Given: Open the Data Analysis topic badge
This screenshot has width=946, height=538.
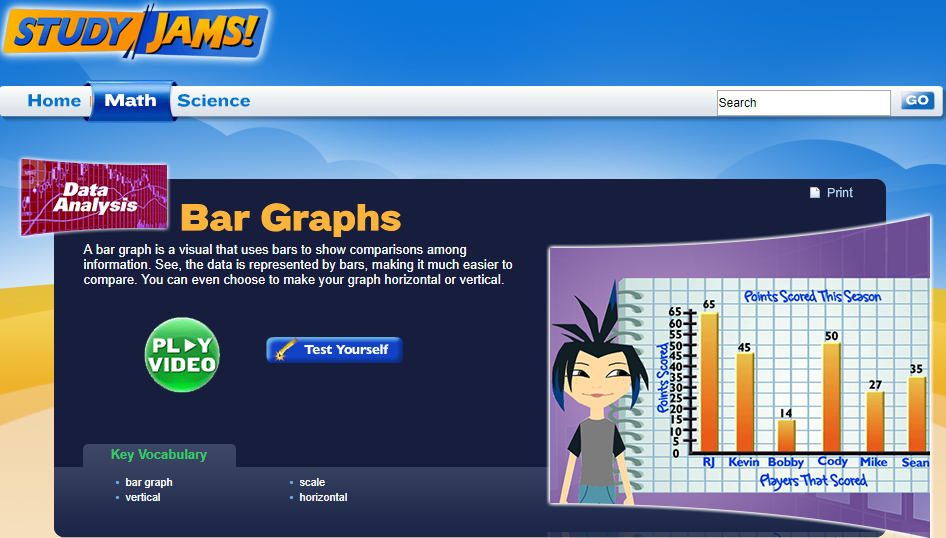Looking at the screenshot, I should pos(94,197).
